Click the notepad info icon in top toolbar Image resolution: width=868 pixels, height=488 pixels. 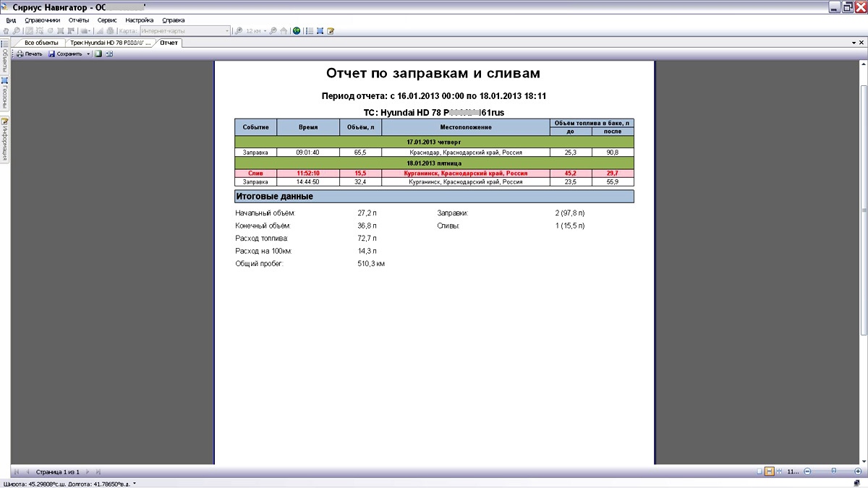pyautogui.click(x=331, y=31)
